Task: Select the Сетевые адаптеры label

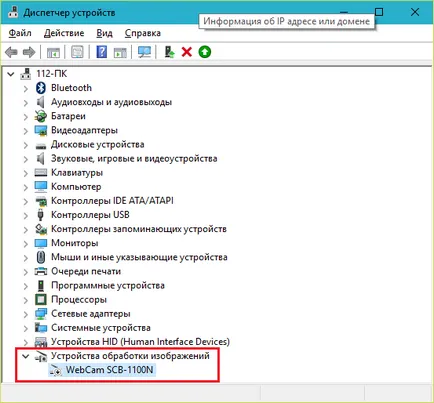Action: coord(91,314)
